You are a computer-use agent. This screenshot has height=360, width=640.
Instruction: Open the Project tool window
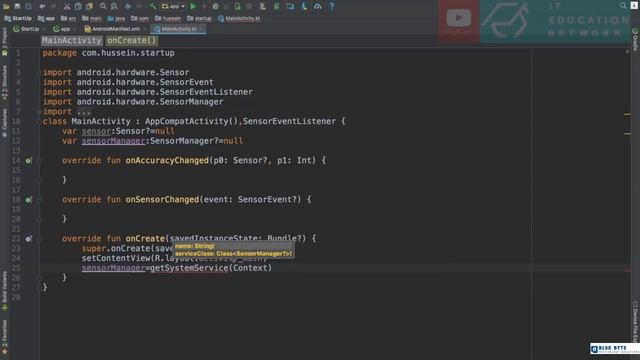pyautogui.click(x=4, y=41)
